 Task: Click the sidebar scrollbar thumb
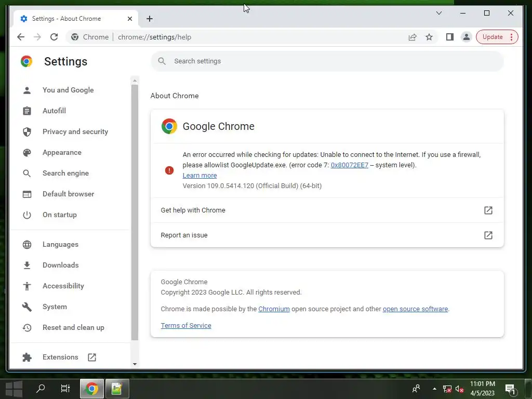(x=135, y=212)
